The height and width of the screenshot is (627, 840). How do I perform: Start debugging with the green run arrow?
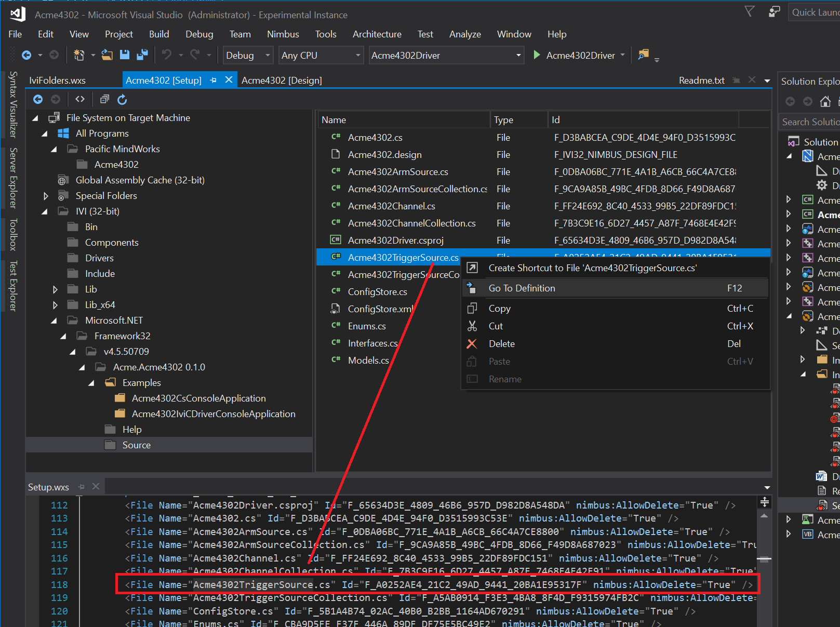[x=537, y=55]
